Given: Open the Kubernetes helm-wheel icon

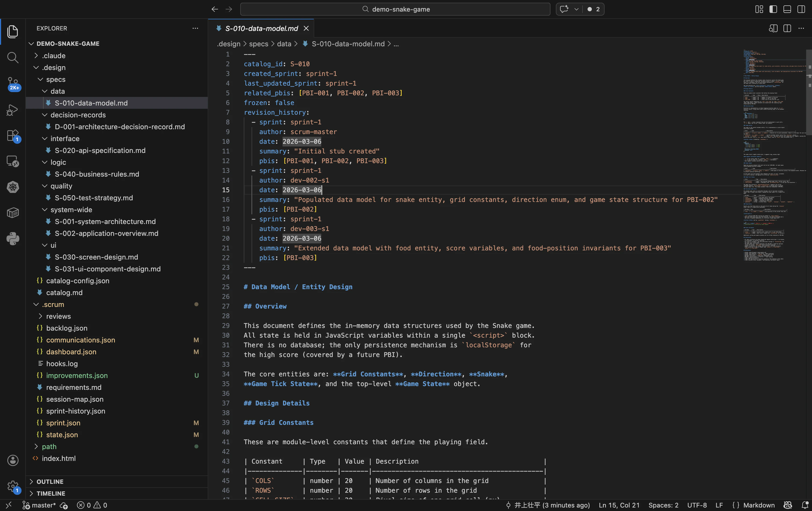Looking at the screenshot, I should [12, 187].
